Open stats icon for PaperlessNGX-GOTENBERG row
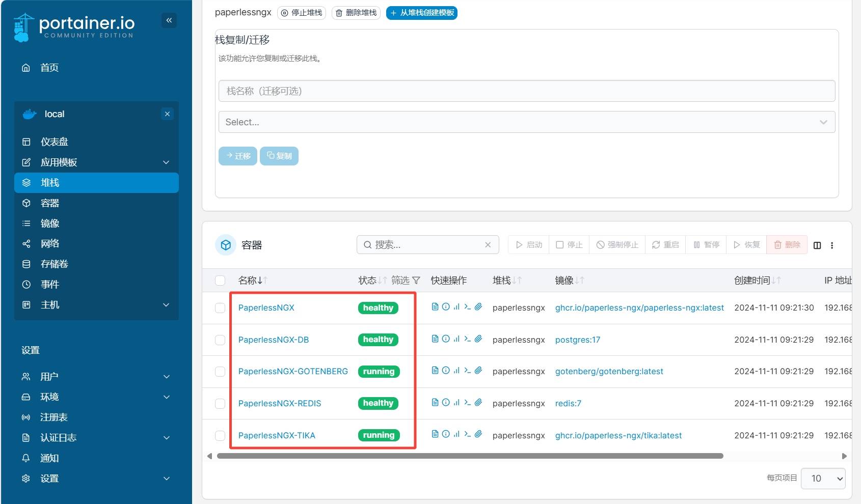The width and height of the screenshot is (861, 504). pyautogui.click(x=456, y=371)
